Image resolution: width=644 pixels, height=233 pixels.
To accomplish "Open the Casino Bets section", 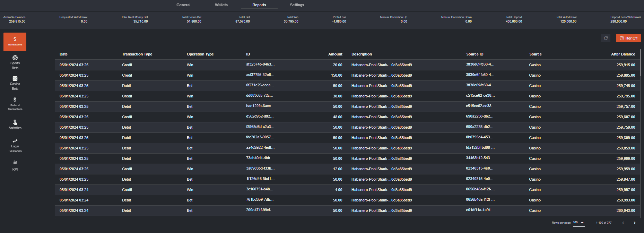I will pos(15,83).
